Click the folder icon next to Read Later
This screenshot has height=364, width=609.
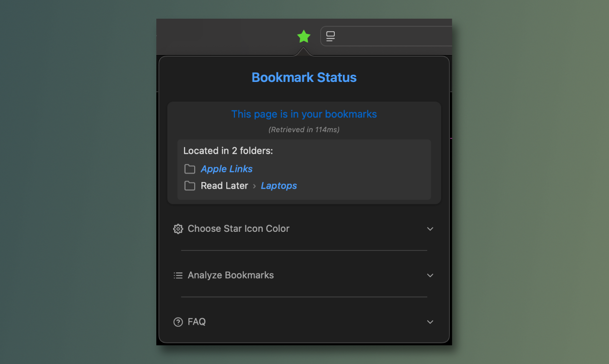pyautogui.click(x=189, y=185)
